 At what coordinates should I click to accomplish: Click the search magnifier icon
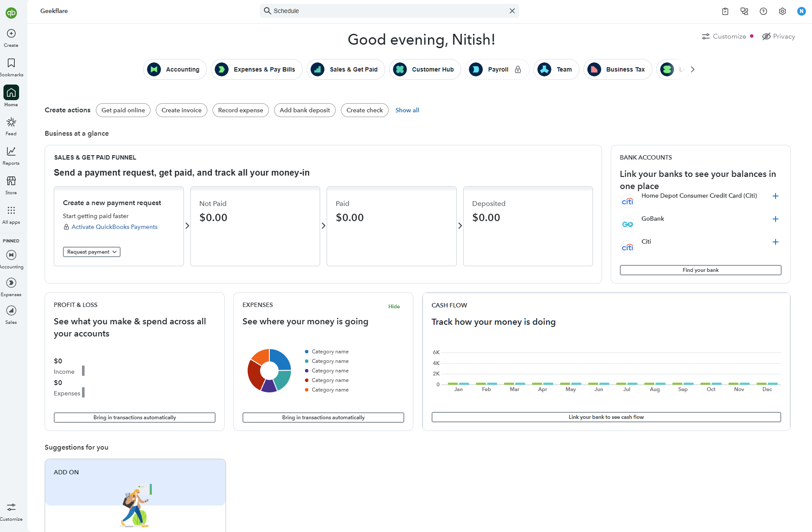click(268, 11)
